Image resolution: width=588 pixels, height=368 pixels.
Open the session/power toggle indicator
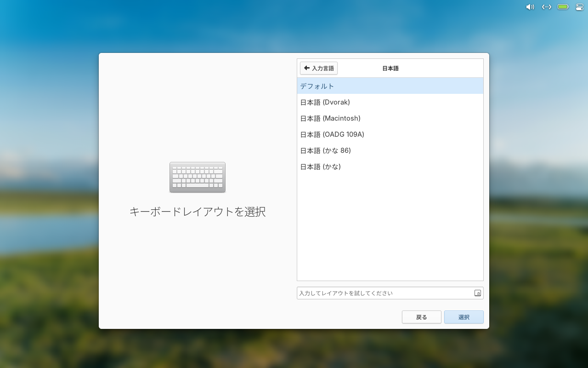[579, 7]
